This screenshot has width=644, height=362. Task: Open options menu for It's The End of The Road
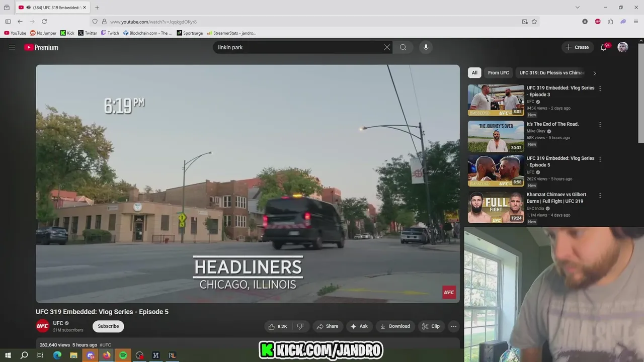(x=600, y=125)
